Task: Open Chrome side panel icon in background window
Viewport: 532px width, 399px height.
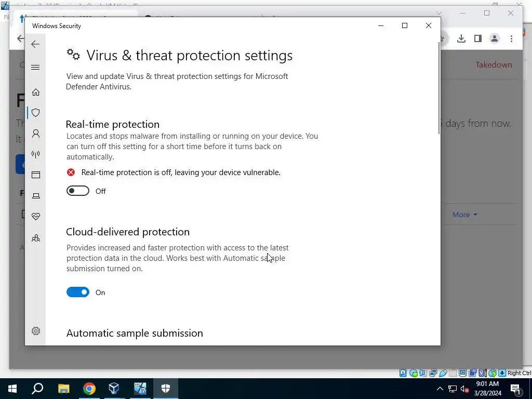Action: point(478,38)
